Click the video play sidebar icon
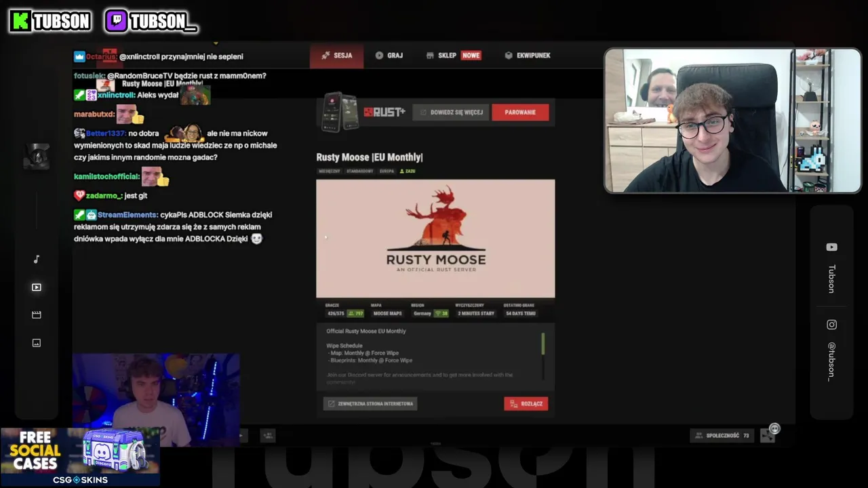868x488 pixels. [37, 287]
